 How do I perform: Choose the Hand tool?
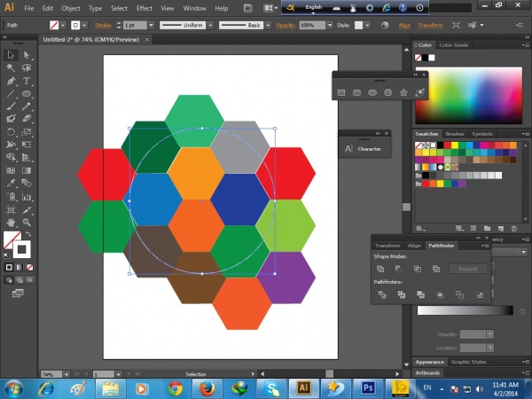(x=12, y=223)
